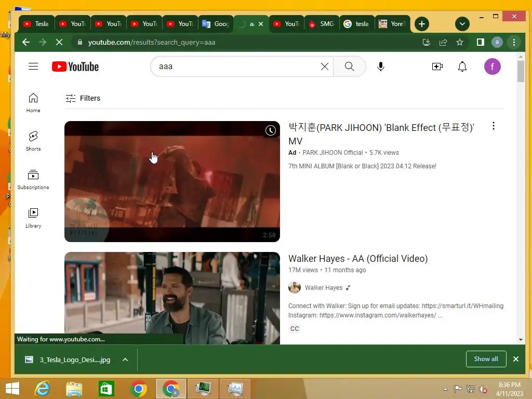Open Shorts in the sidebar

coord(33,141)
